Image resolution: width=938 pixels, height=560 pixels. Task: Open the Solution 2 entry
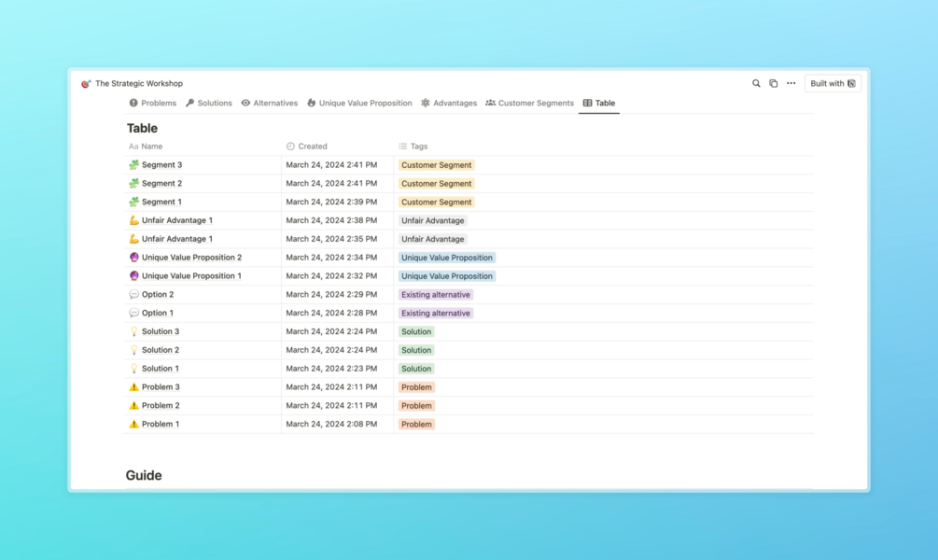pos(161,350)
